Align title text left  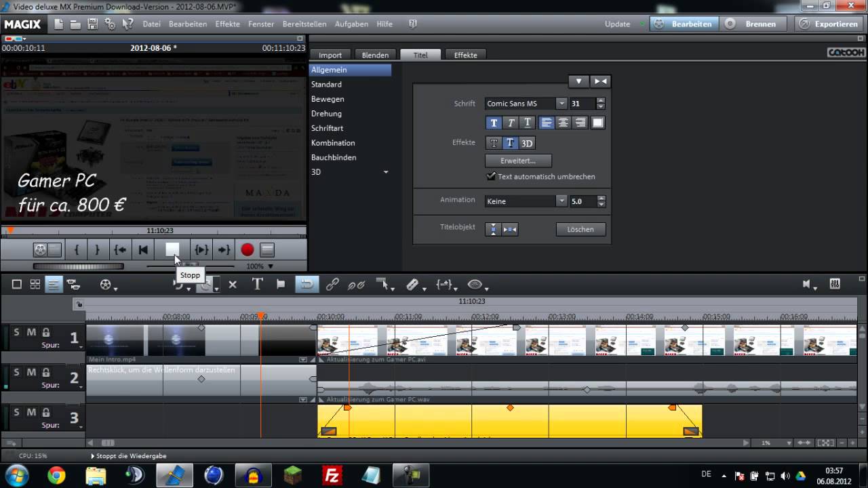(547, 123)
